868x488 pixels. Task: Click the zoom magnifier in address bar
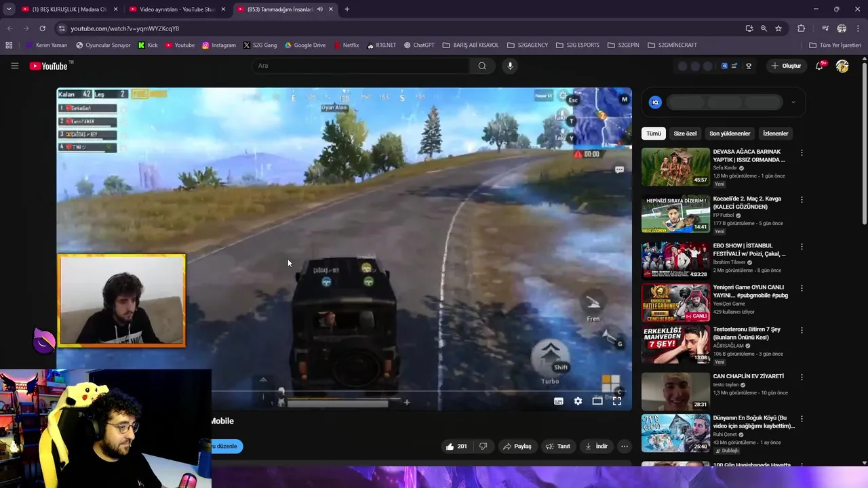click(x=764, y=28)
